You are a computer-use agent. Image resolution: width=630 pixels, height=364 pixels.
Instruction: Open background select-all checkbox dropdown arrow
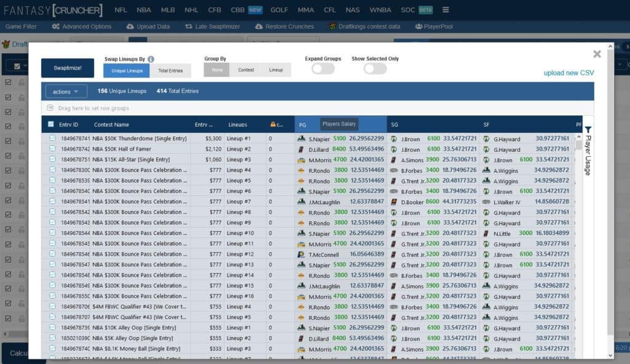(25, 66)
